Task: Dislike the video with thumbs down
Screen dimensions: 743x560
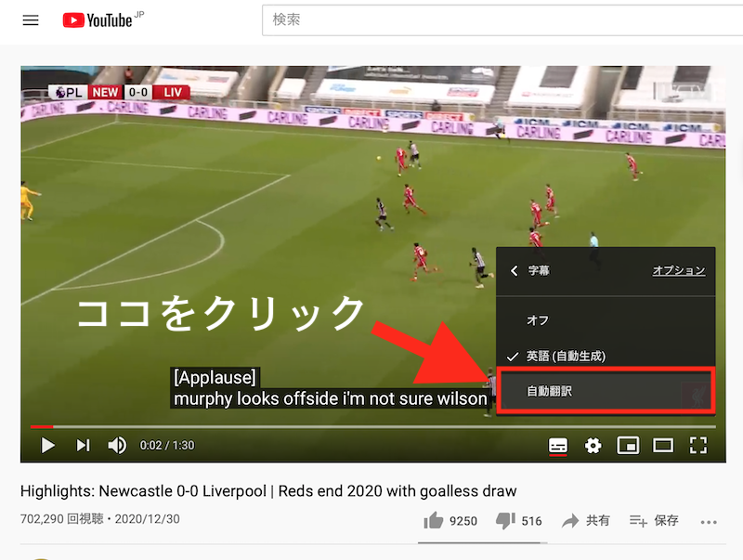Action: click(x=518, y=521)
